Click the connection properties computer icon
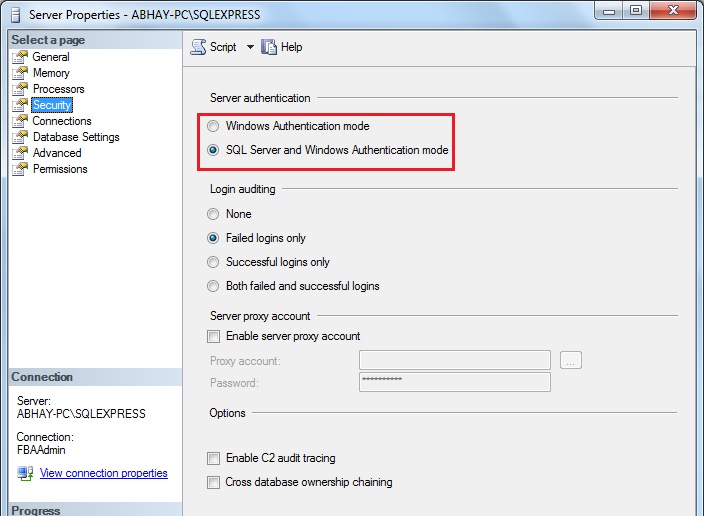 [x=25, y=473]
